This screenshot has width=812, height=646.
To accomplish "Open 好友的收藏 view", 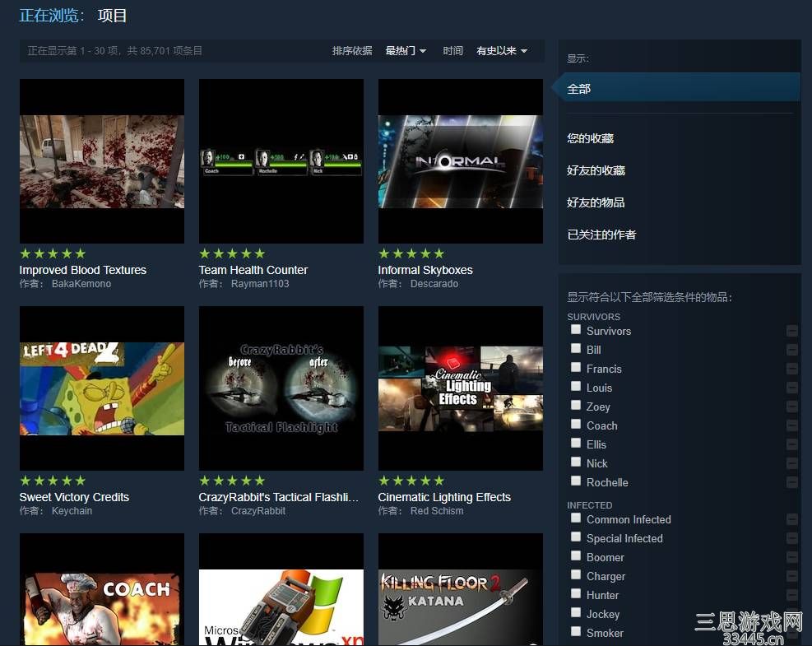I will (596, 170).
